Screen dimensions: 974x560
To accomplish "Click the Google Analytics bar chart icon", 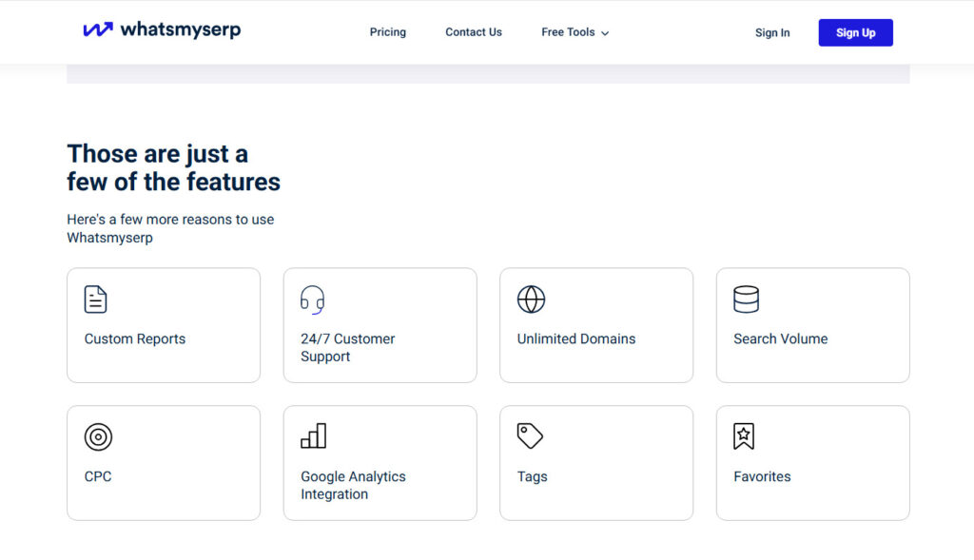I will 312,435.
